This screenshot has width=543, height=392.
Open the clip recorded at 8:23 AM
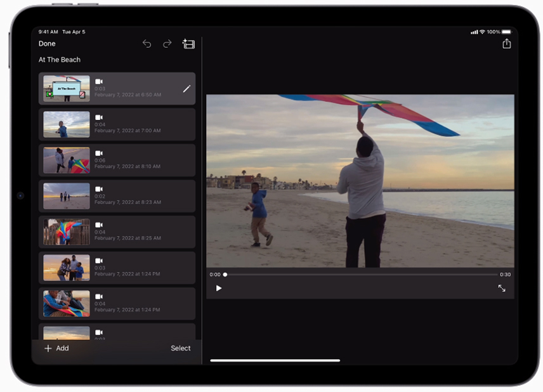(x=117, y=196)
